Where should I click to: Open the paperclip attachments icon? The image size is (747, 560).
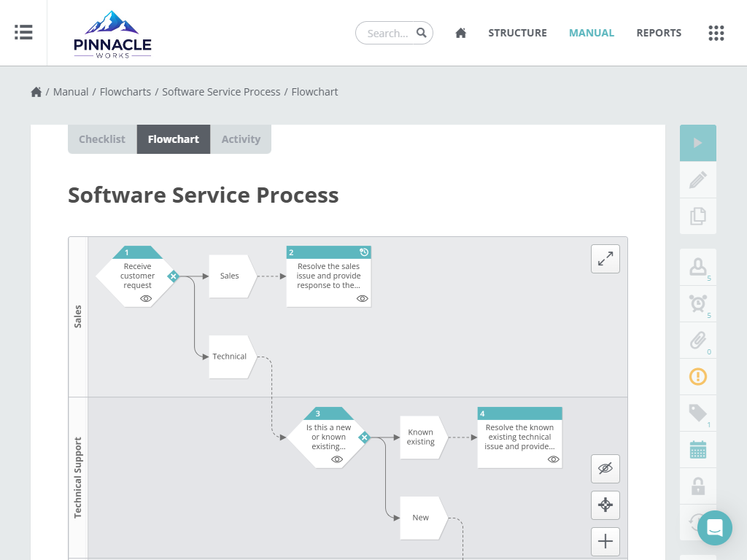point(698,341)
